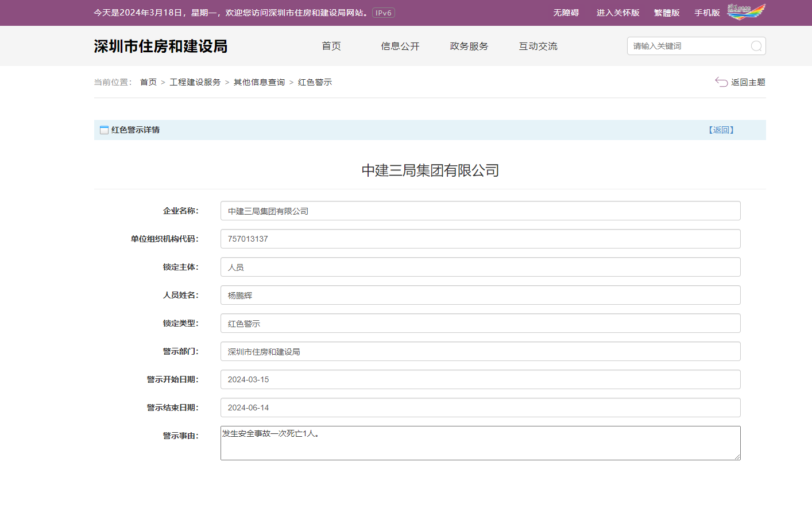The height and width of the screenshot is (520, 812).
Task: Open 进入关怀版 mode
Action: tap(617, 12)
